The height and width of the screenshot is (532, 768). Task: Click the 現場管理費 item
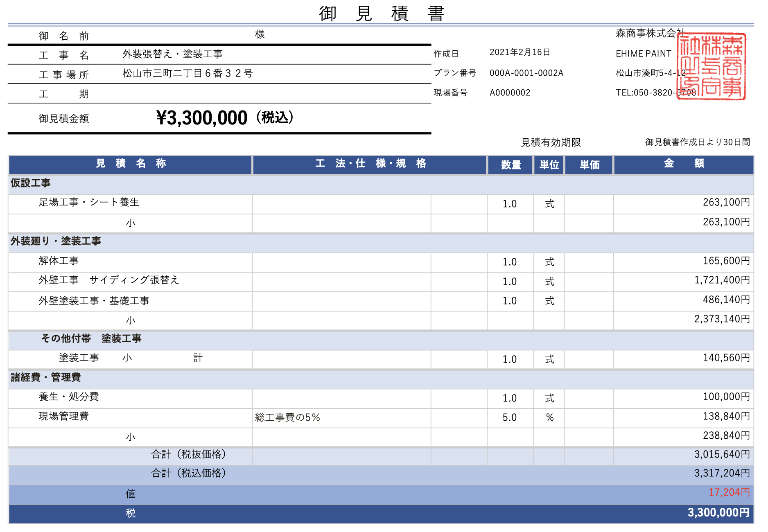point(63,416)
